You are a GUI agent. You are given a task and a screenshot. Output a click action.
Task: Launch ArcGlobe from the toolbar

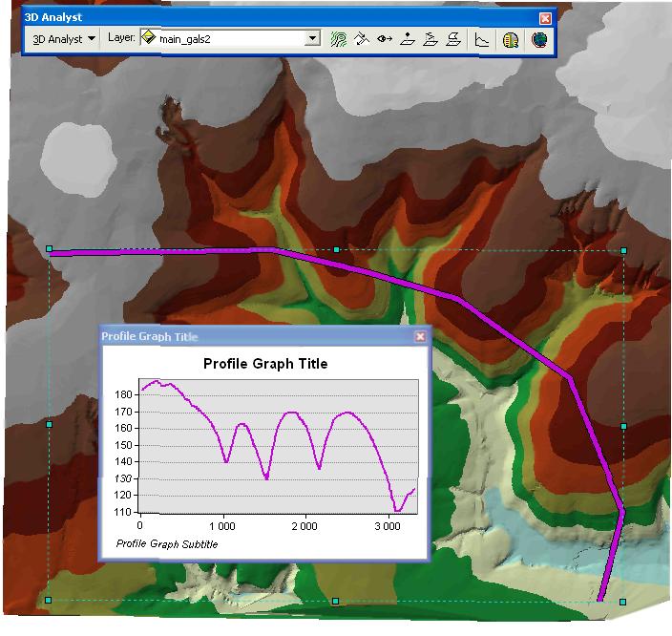coord(539,39)
